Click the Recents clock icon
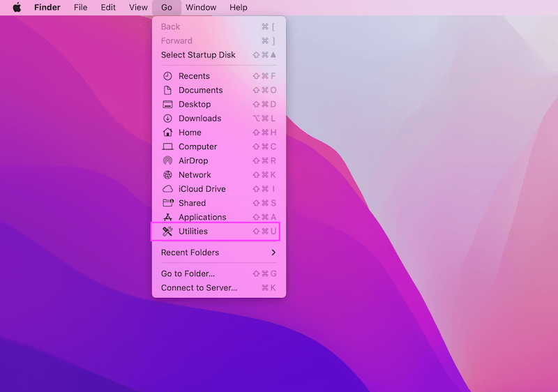 point(167,76)
